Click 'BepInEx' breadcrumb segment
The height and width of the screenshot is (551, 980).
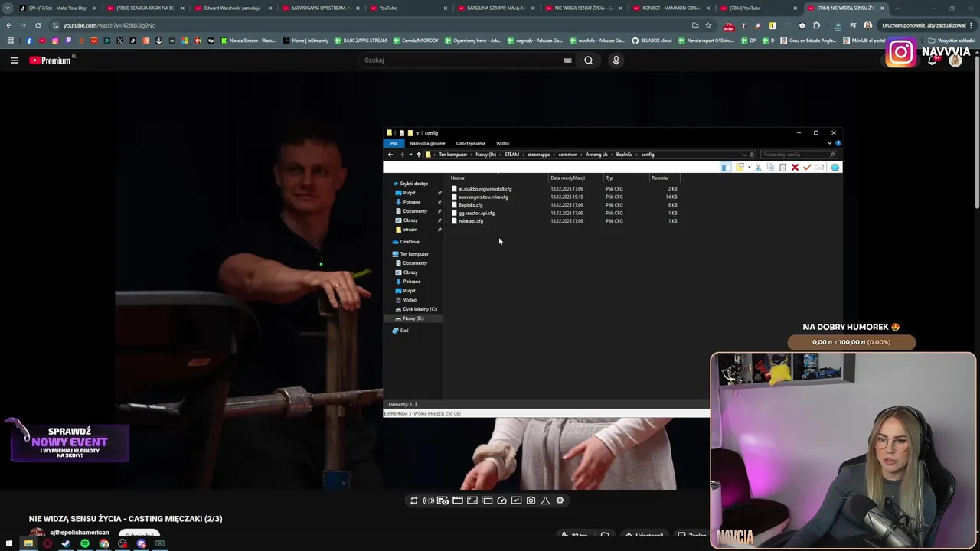pos(624,155)
